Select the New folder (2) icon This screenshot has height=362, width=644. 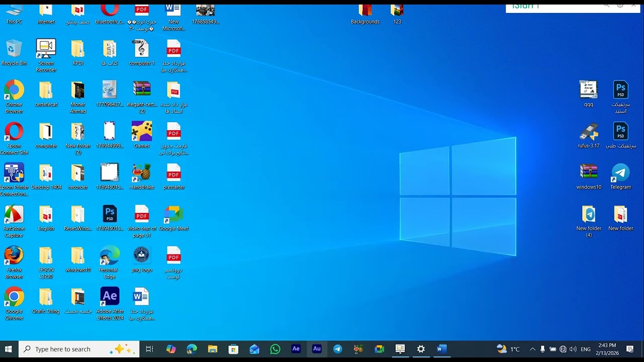click(77, 138)
